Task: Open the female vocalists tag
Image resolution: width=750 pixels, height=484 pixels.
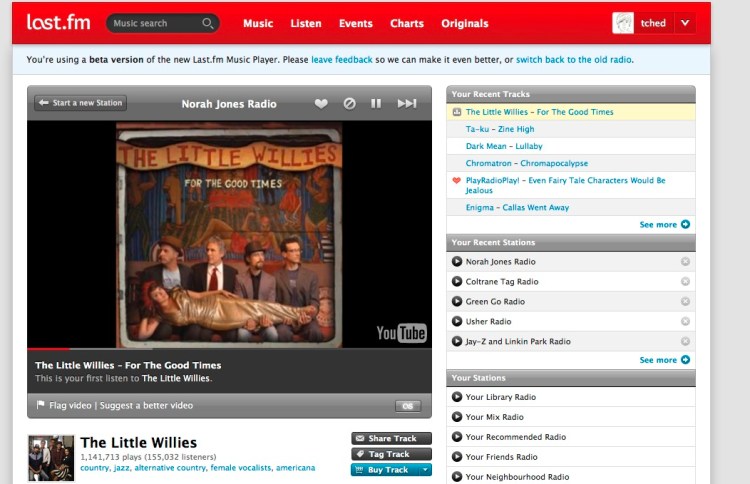Action: tap(241, 468)
